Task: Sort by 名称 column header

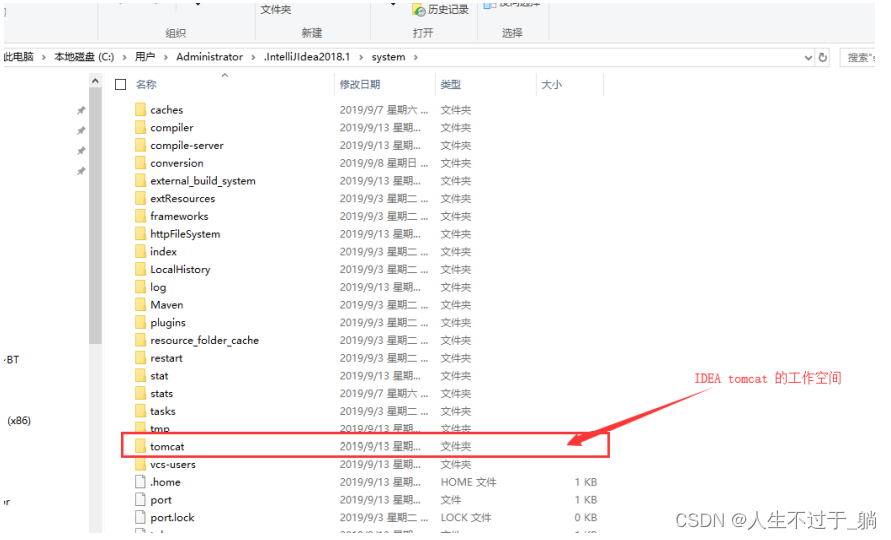Action: coord(146,85)
